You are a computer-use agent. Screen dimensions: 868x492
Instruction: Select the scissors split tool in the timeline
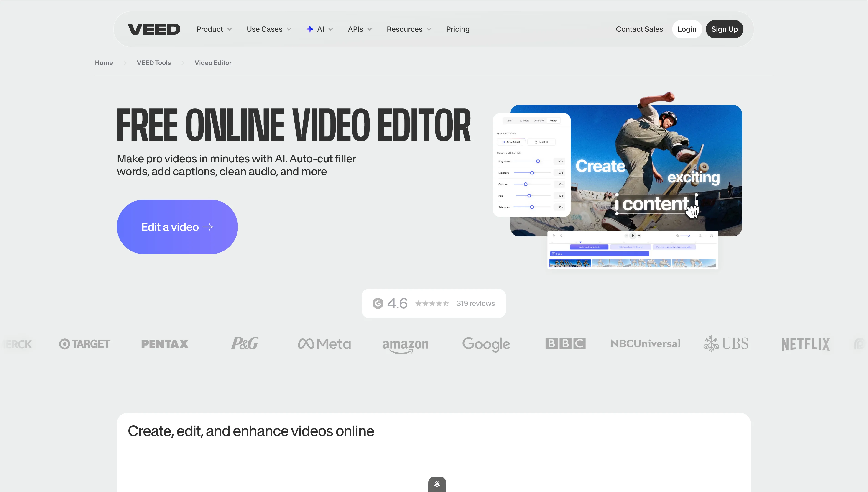[x=555, y=236]
